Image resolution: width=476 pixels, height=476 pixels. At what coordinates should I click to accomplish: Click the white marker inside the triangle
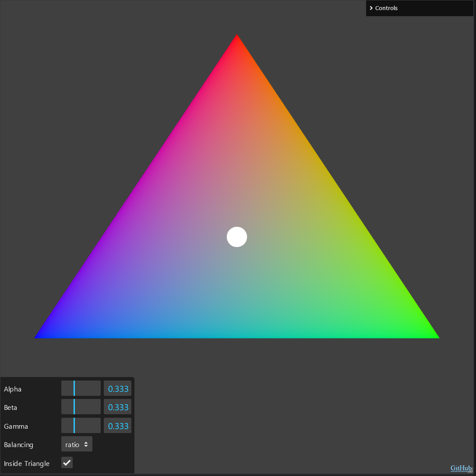[x=237, y=237]
